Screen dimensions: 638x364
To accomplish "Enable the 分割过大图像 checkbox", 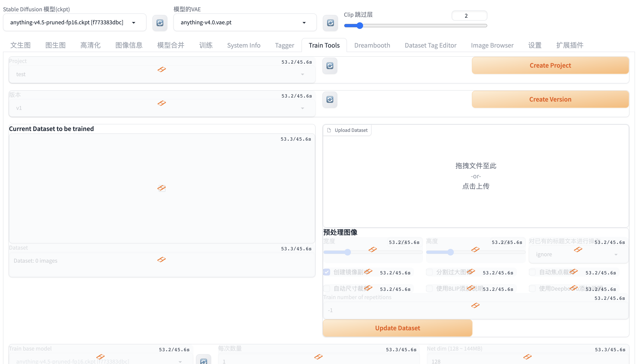I will 430,272.
